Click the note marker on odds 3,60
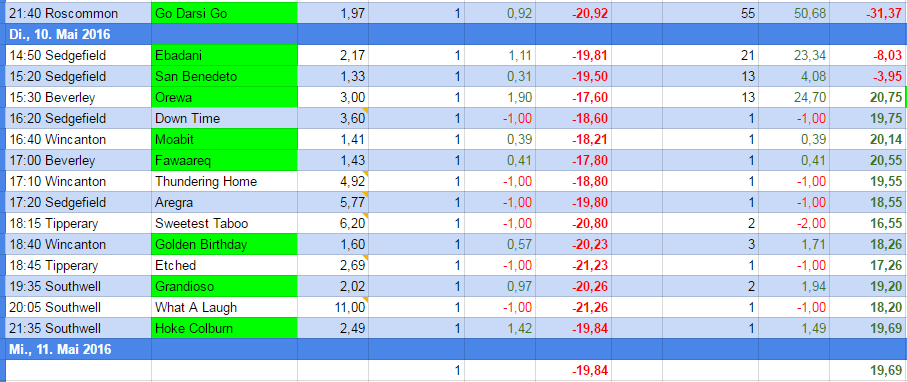 click(366, 111)
